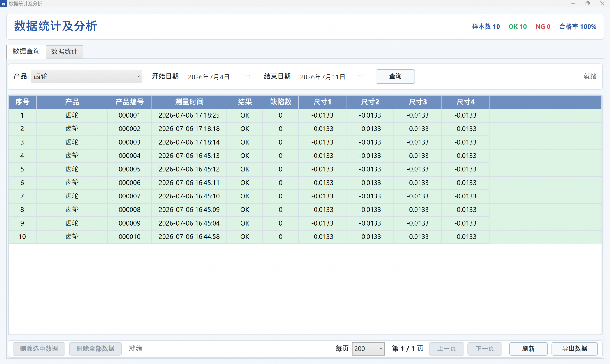Click timestamp 2026-07-06 17:18:18
Viewport: 610px width, 364px height.
[x=189, y=129]
